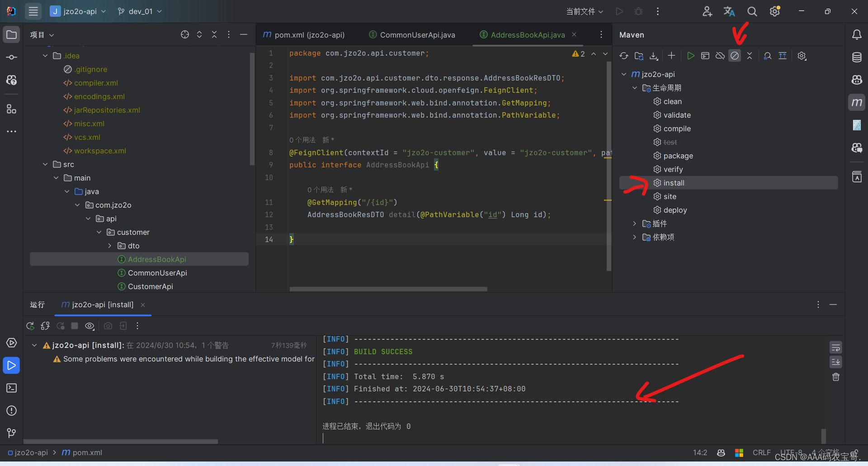Open editor tabs more options menu
The height and width of the screenshot is (466, 868).
pos(601,35)
